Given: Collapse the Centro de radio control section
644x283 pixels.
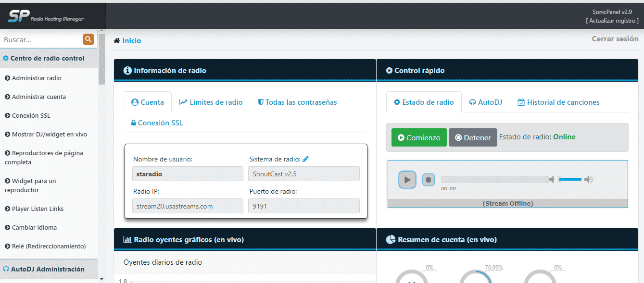Looking at the screenshot, I should pos(47,58).
